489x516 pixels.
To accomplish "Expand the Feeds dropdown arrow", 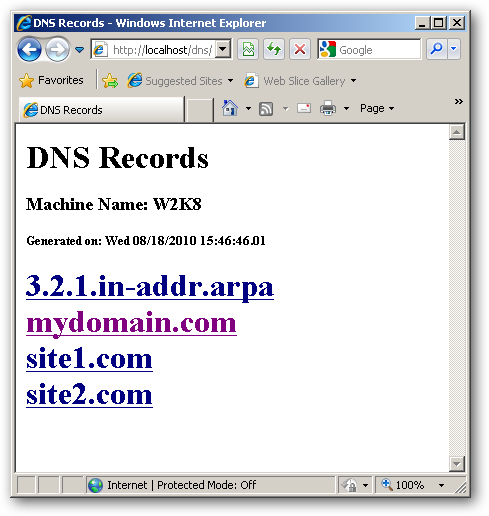I will tap(286, 108).
